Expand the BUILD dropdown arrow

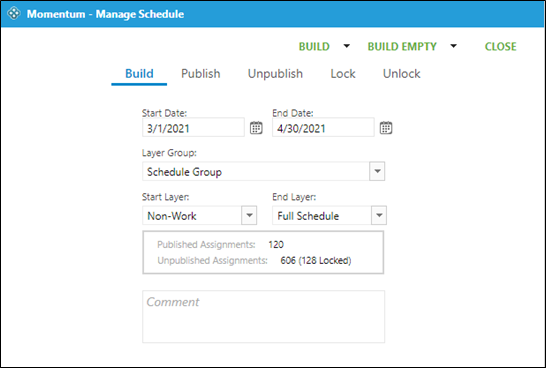[346, 46]
